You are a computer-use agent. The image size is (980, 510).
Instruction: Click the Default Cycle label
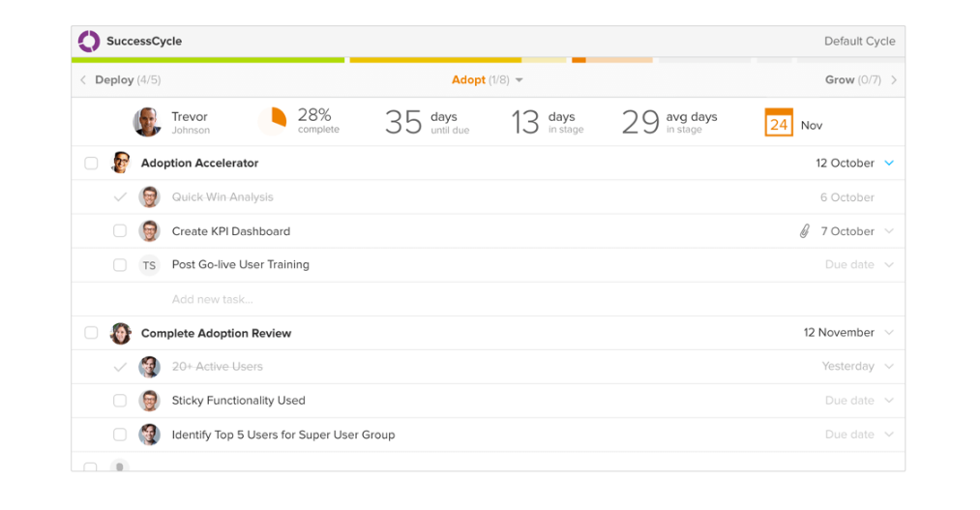pyautogui.click(x=859, y=42)
